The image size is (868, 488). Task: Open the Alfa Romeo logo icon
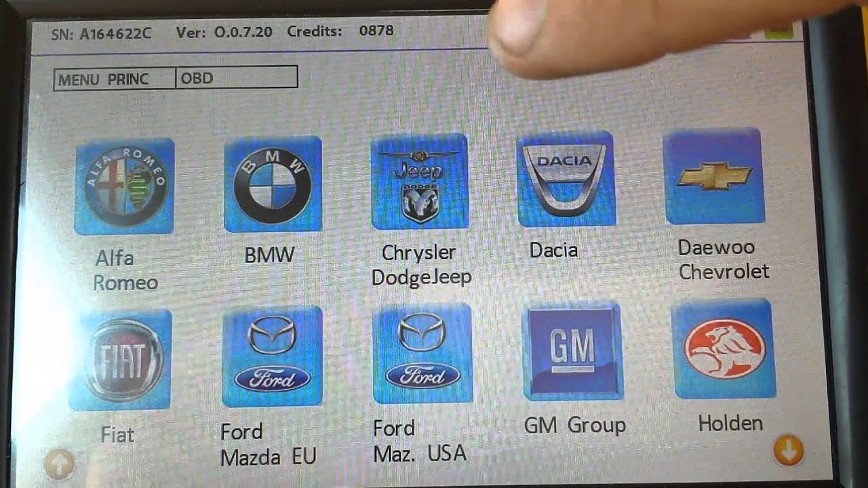coord(124,186)
